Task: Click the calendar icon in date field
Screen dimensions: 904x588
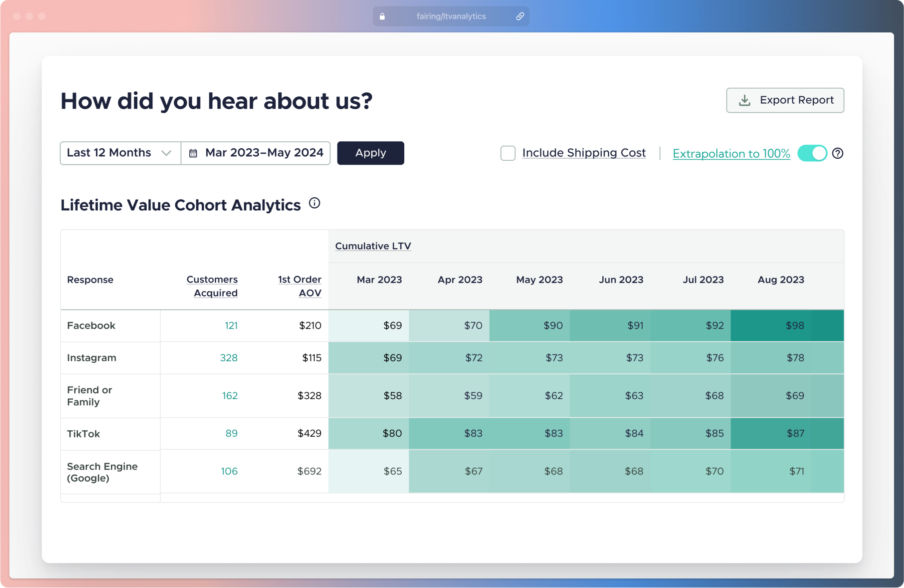Action: pos(193,153)
